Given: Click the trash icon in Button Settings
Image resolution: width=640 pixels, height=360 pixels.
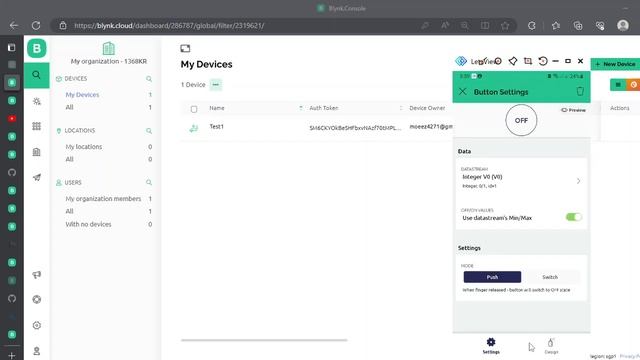Looking at the screenshot, I should pos(580,91).
